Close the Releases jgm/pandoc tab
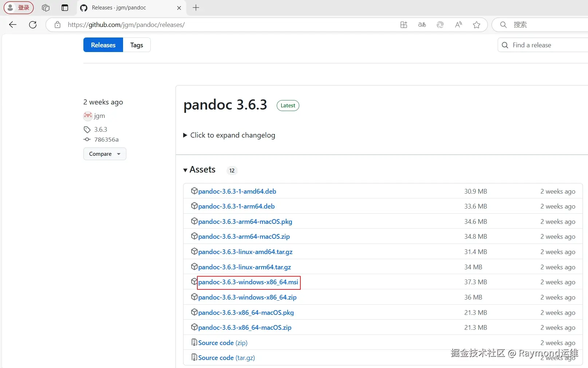This screenshot has height=368, width=588. 179,8
